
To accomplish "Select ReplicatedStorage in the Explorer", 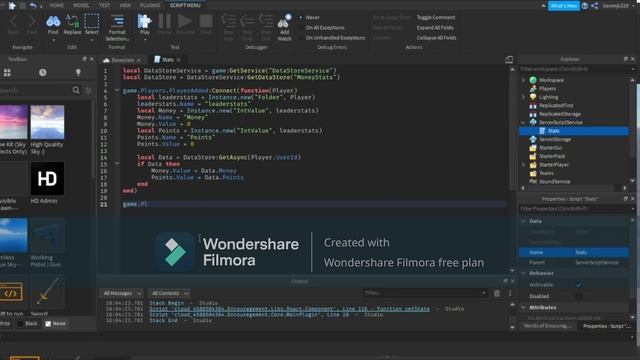I will tap(560, 114).
